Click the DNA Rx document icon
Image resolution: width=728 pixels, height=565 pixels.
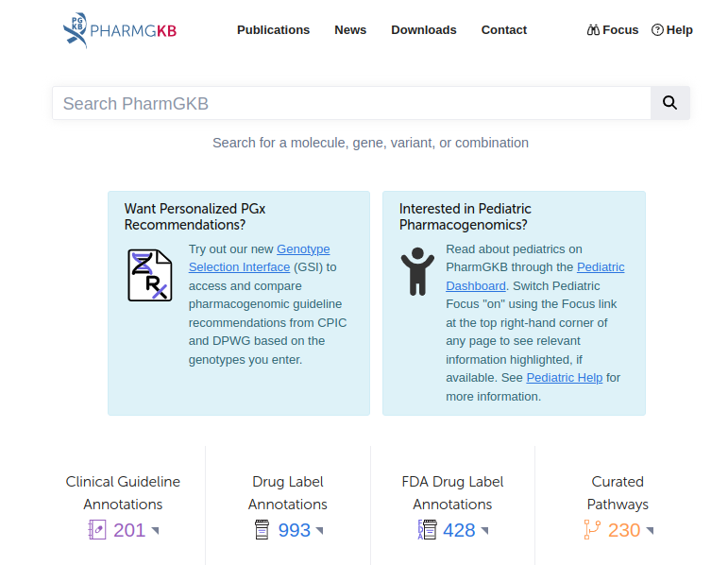click(150, 275)
